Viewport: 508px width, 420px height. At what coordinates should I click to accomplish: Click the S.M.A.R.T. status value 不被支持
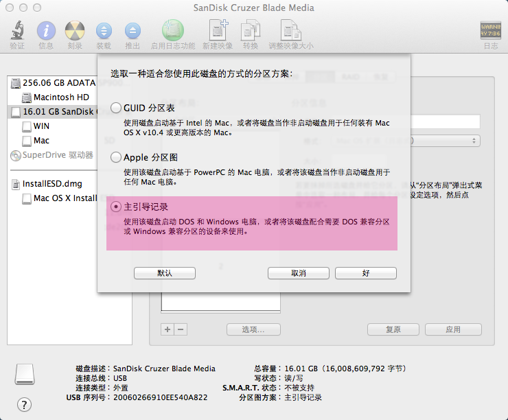coord(299,388)
